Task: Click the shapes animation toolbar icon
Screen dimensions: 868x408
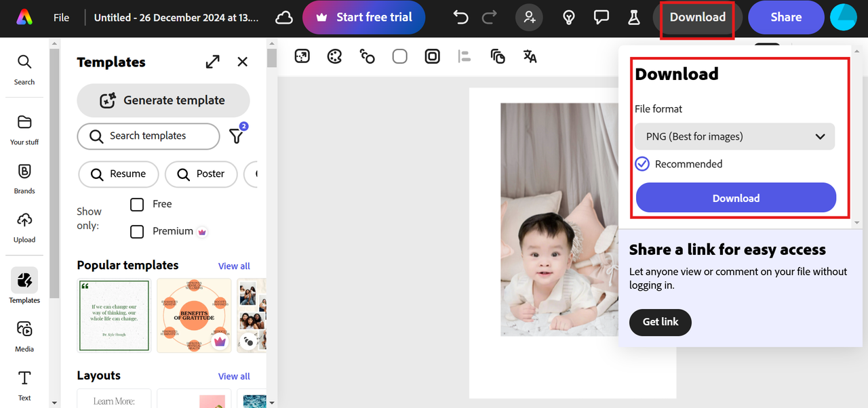Action: (368, 56)
